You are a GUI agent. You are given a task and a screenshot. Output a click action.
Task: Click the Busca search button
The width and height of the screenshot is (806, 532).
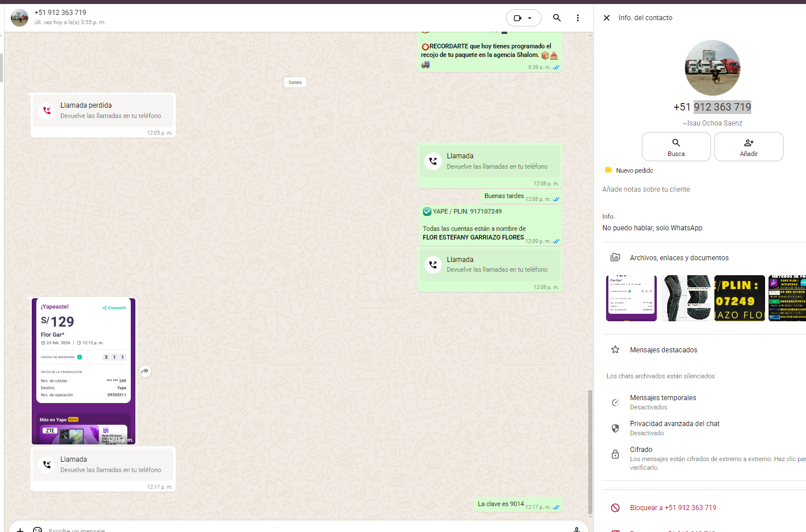676,147
